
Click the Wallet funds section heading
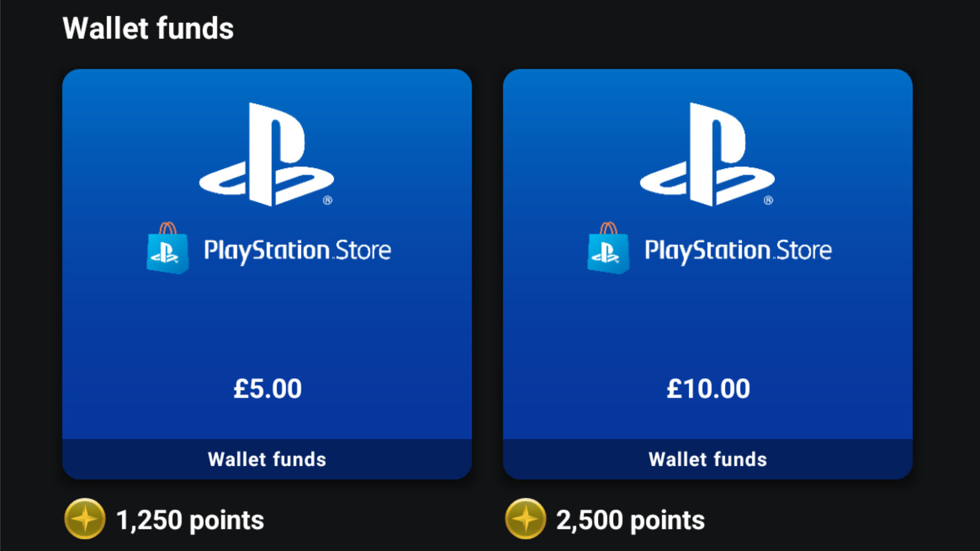click(x=148, y=28)
